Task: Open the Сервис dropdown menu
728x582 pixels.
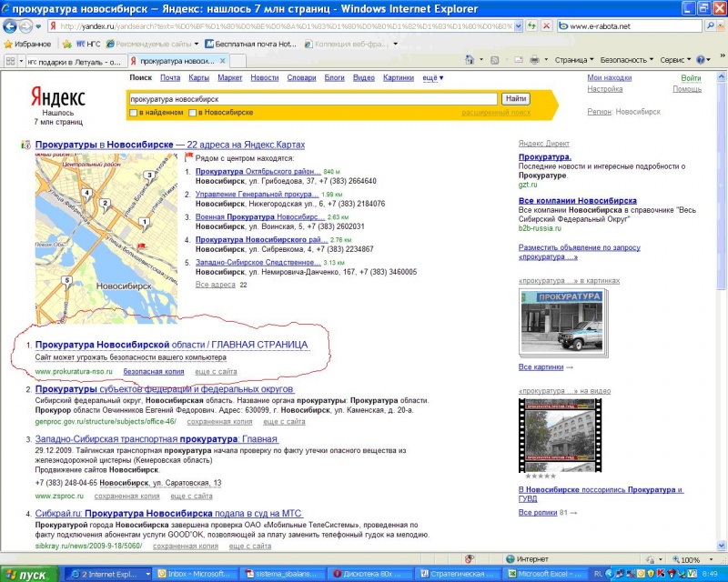Action: pos(675,60)
